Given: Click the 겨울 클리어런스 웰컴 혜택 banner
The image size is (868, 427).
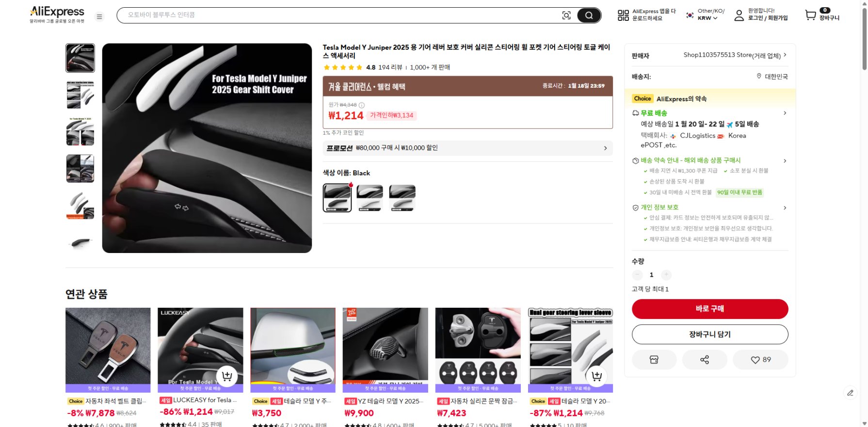Looking at the screenshot, I should (x=467, y=86).
